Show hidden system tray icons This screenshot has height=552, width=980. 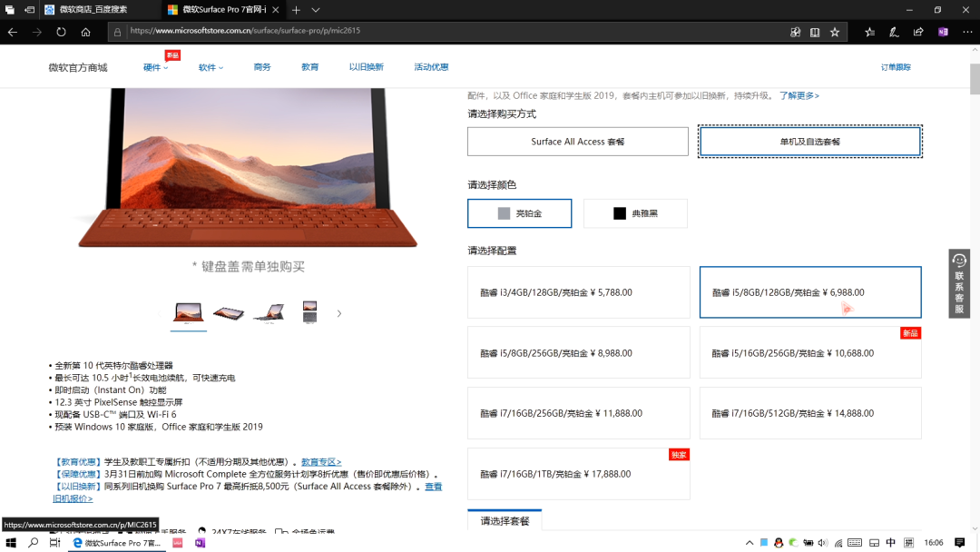pos(750,543)
